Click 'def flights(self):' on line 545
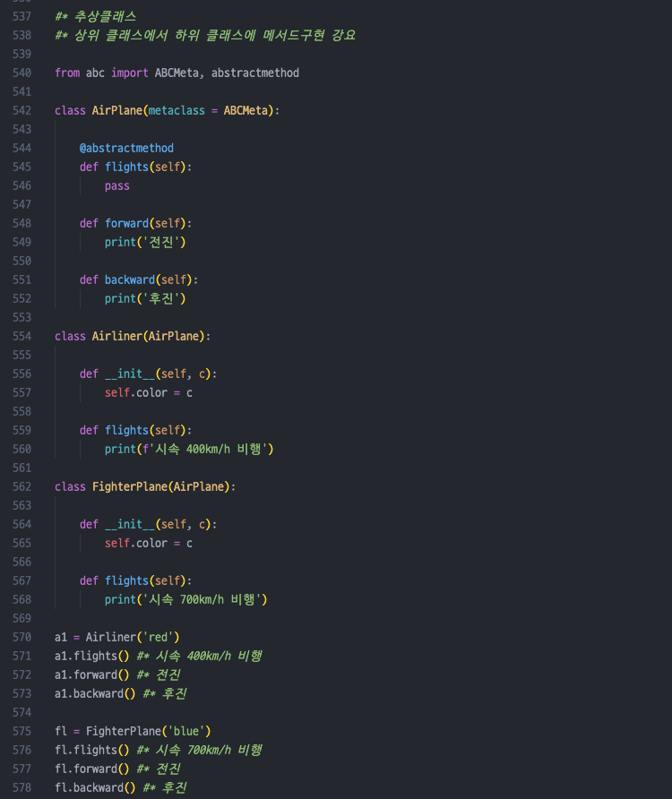 tap(135, 168)
